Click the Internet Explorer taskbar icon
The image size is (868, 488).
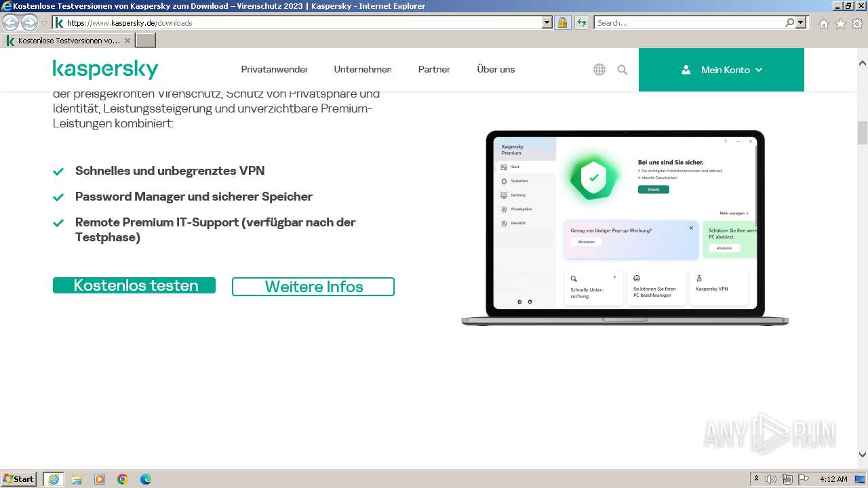pyautogui.click(x=54, y=479)
